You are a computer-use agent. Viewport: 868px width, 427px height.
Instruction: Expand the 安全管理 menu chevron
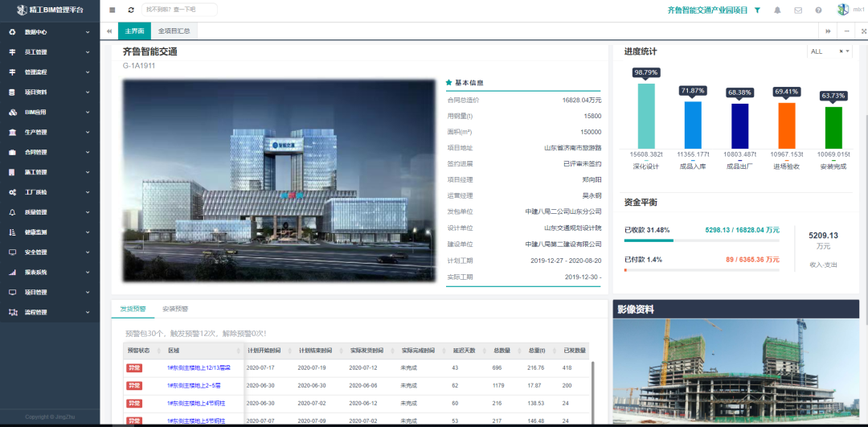pyautogui.click(x=88, y=252)
